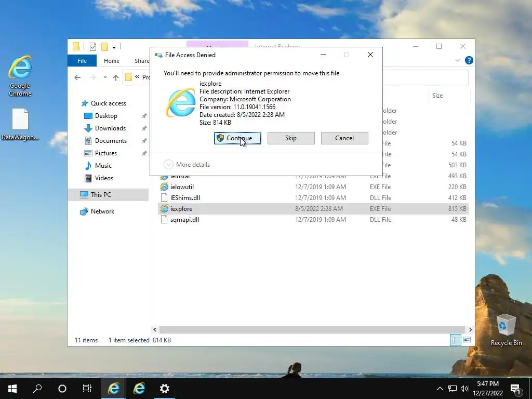Click the horizontal scrollbar in file list

tap(312, 329)
